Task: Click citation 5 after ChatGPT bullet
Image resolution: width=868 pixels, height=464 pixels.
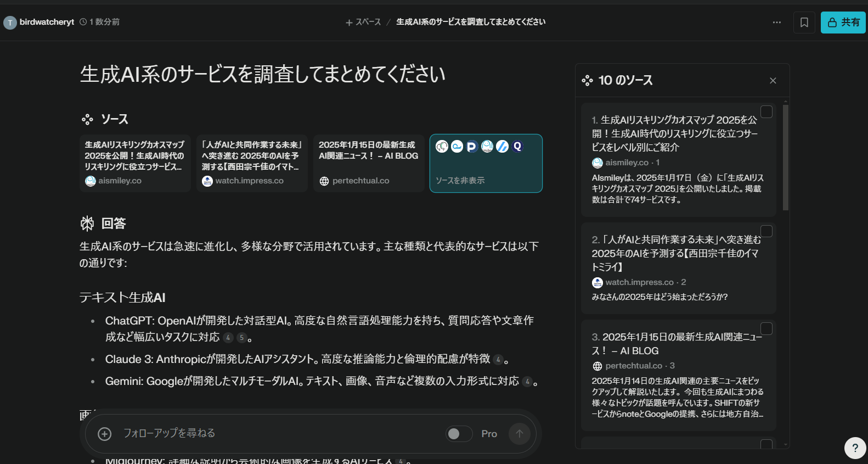Action: click(241, 338)
